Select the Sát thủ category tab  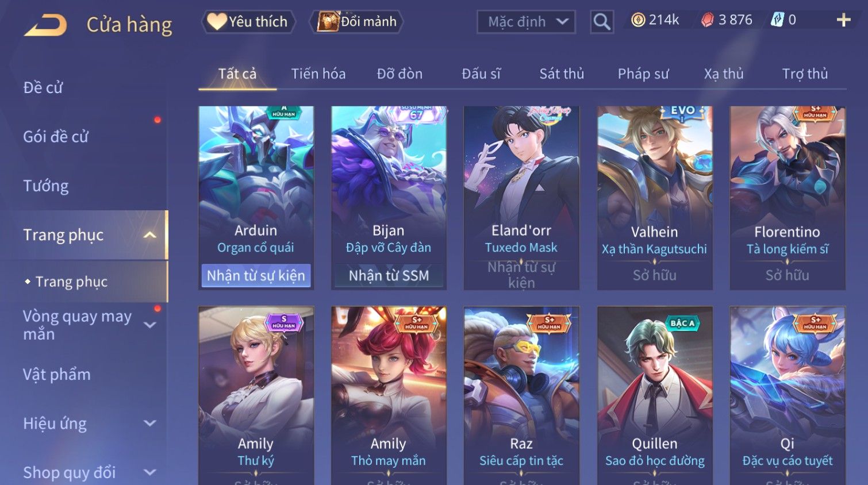click(x=562, y=74)
